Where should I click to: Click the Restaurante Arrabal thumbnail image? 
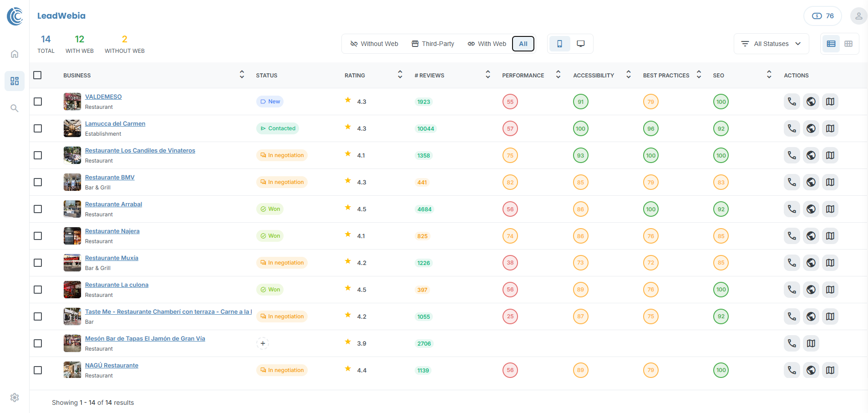click(x=72, y=209)
